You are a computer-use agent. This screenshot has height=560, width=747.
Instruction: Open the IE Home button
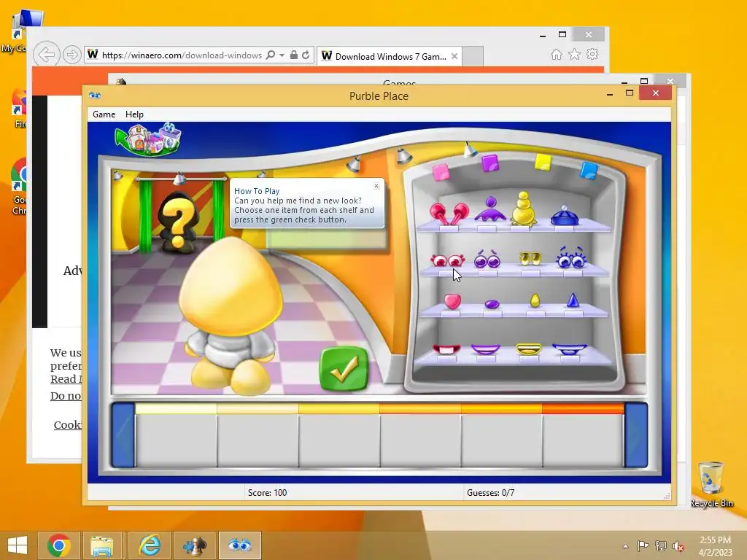[x=556, y=55]
